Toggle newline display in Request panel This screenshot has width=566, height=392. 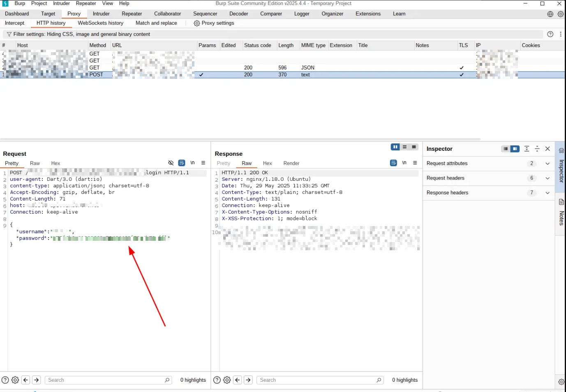[x=192, y=163]
